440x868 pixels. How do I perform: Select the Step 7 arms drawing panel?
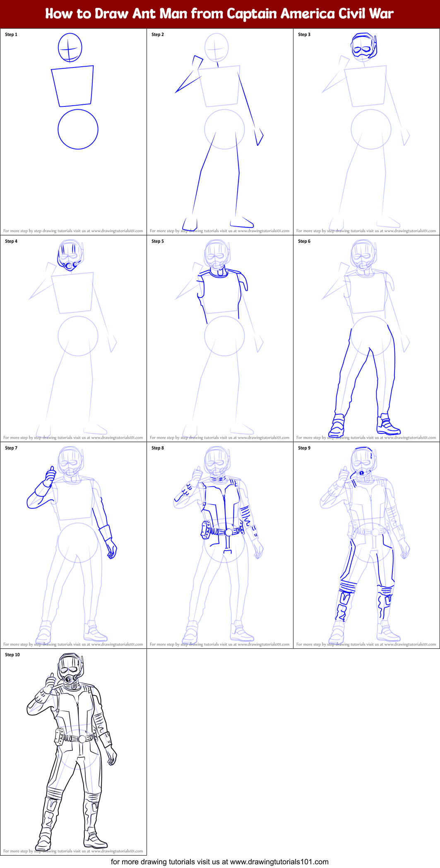pos(73,545)
